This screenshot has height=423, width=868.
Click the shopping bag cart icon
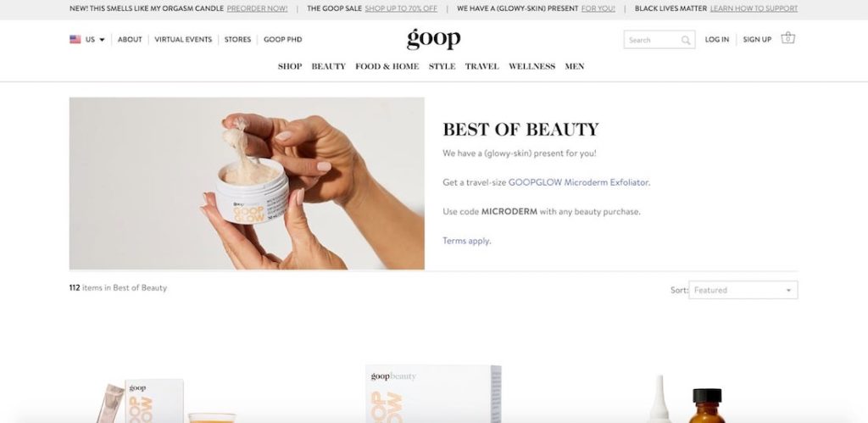[787, 38]
